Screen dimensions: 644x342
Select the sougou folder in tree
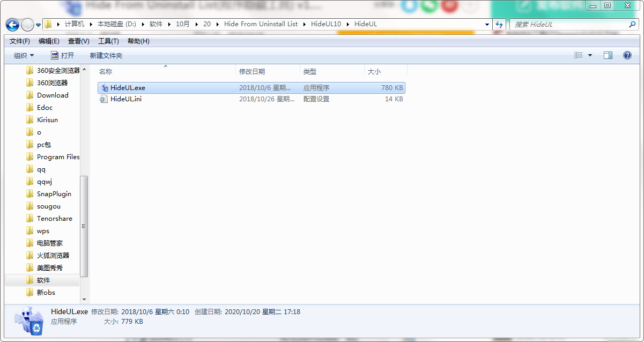(x=43, y=206)
